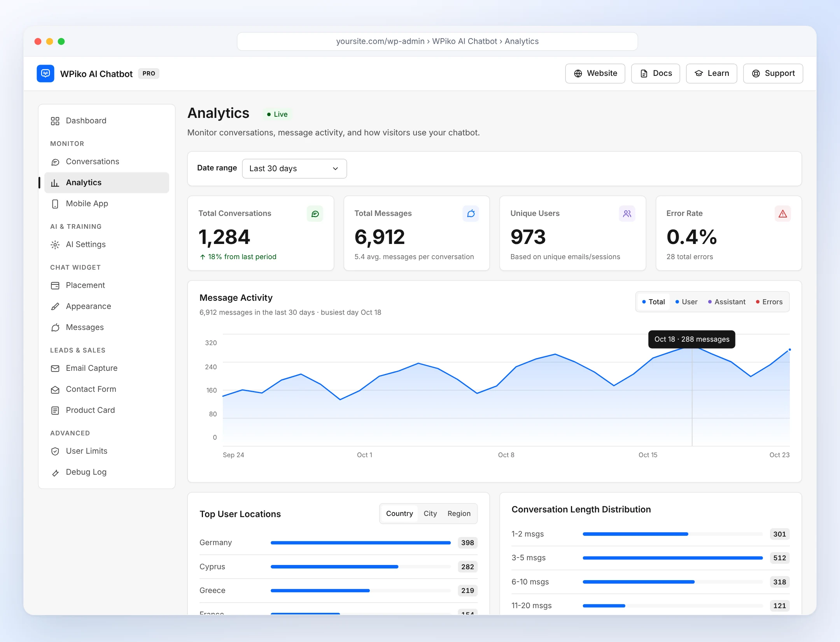Click the browser address bar URL field

pyautogui.click(x=437, y=41)
